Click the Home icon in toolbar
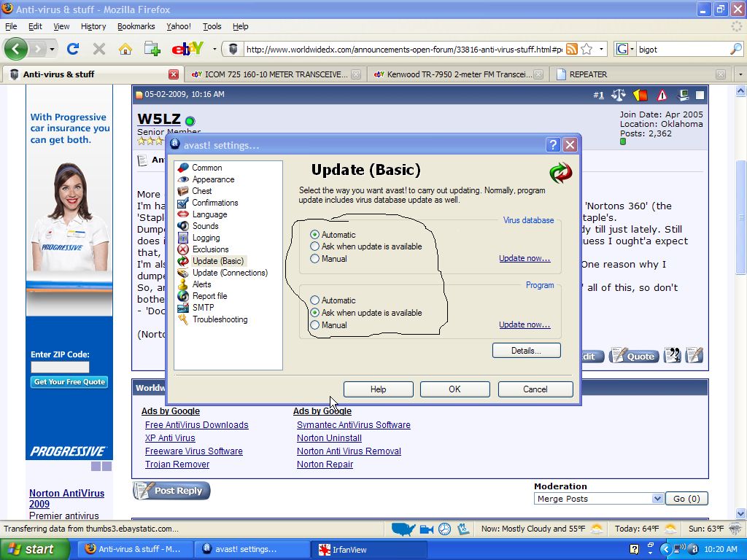Viewport: 747px width, 560px height. point(125,49)
